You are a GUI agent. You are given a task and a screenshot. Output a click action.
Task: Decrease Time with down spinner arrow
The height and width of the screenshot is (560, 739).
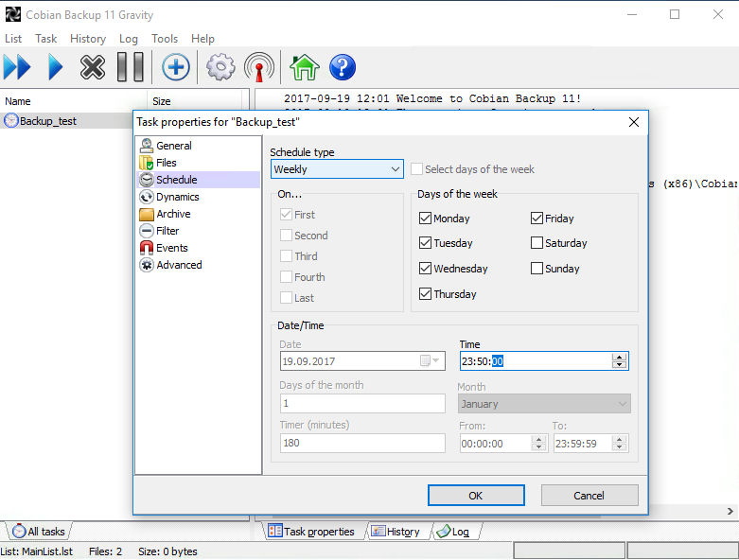pyautogui.click(x=619, y=364)
